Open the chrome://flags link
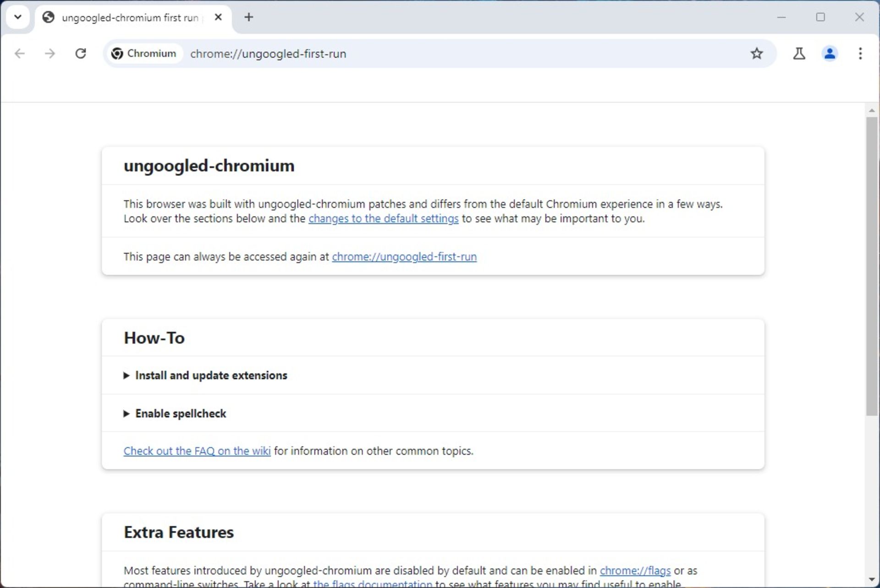Screen dimensions: 880x588 635,571
